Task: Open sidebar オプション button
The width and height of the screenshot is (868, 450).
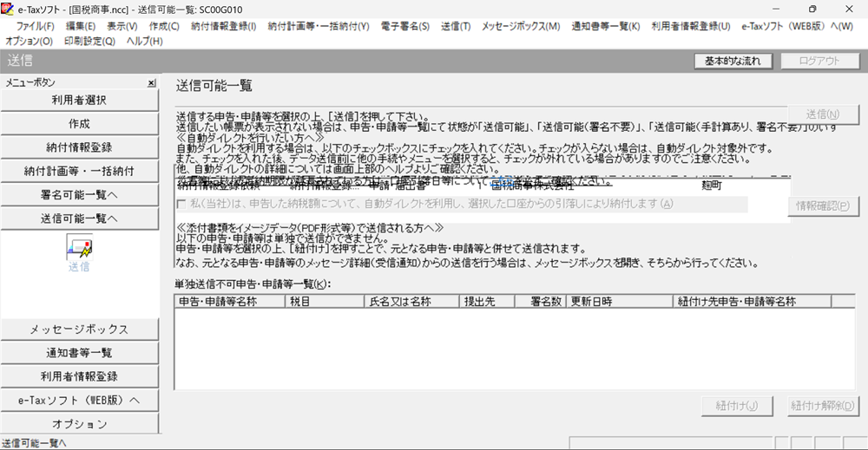Action: coord(79,424)
